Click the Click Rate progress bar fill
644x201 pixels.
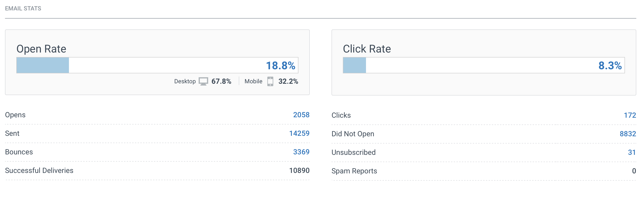pos(354,65)
